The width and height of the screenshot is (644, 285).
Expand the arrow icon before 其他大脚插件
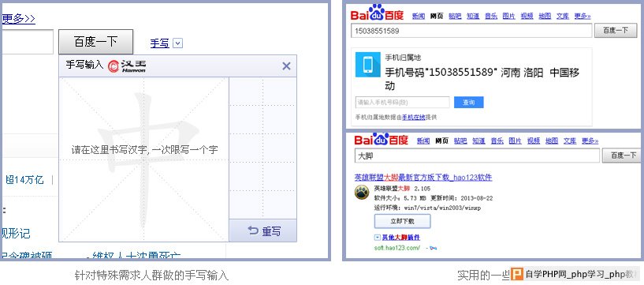tap(377, 238)
